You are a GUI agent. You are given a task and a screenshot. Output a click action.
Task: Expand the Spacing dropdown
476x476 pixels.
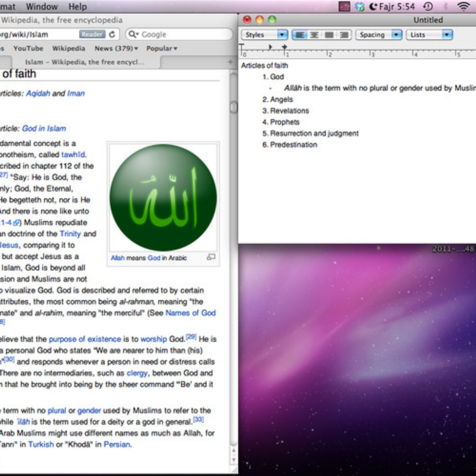[x=379, y=35]
